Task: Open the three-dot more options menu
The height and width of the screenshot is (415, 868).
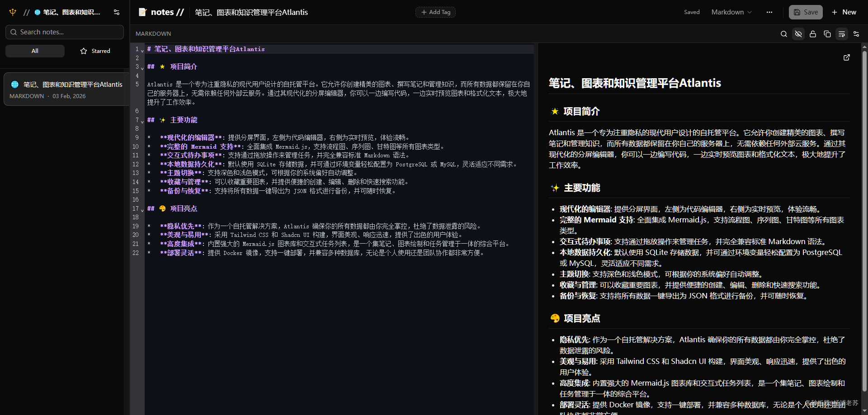Action: (769, 12)
